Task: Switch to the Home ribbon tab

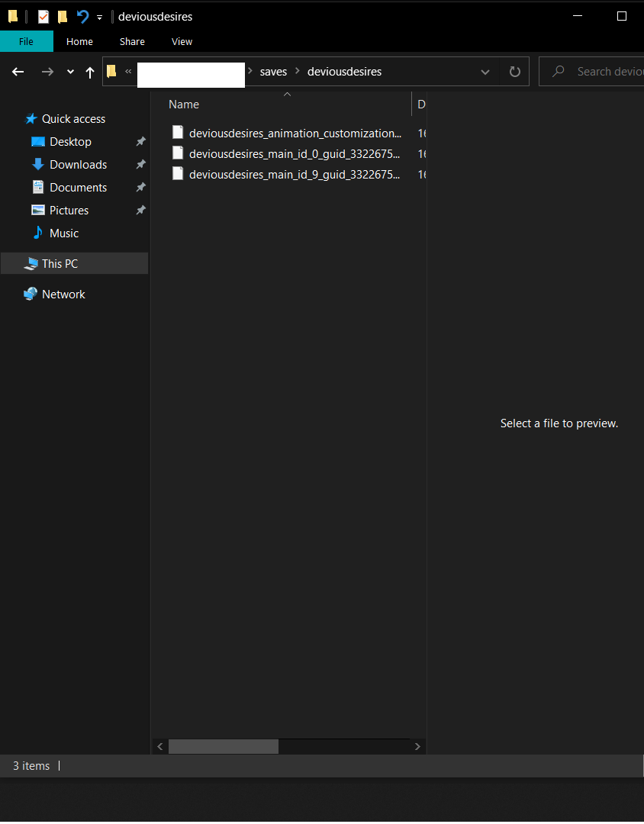Action: 79,41
